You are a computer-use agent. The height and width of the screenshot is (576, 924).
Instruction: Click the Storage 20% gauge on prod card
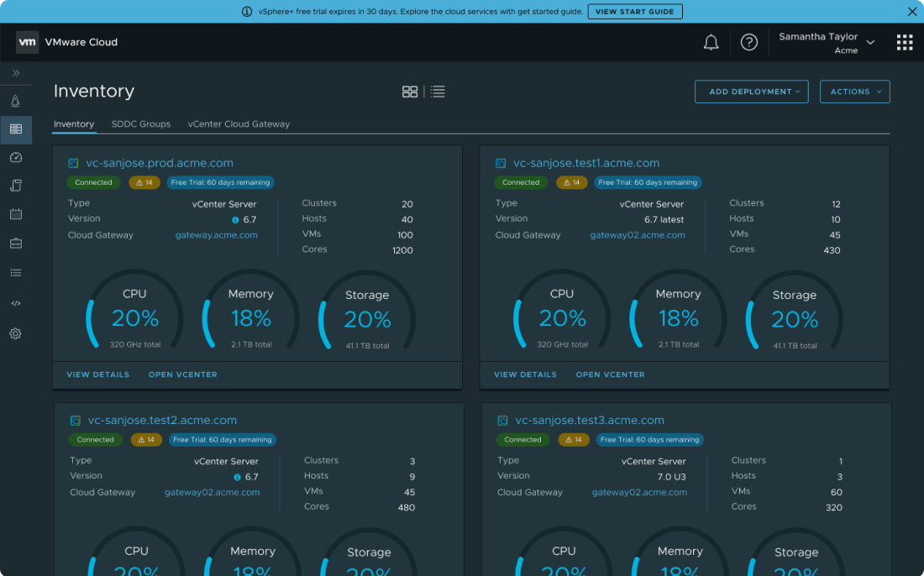tap(367, 312)
